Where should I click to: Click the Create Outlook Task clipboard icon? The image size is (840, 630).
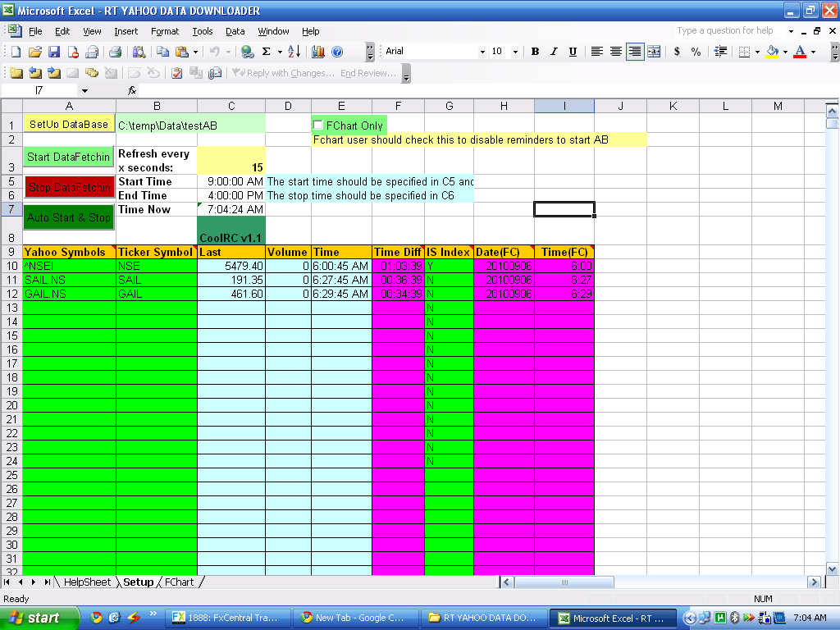177,73
